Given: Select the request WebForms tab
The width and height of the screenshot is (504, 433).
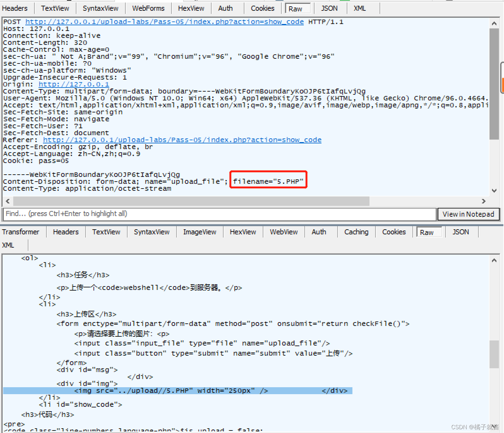Looking at the screenshot, I should click(x=148, y=8).
